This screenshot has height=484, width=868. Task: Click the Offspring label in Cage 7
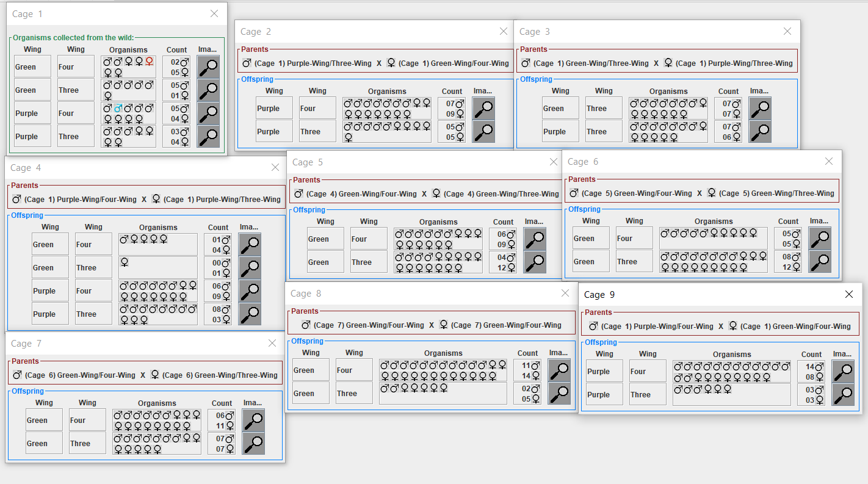[x=28, y=391]
